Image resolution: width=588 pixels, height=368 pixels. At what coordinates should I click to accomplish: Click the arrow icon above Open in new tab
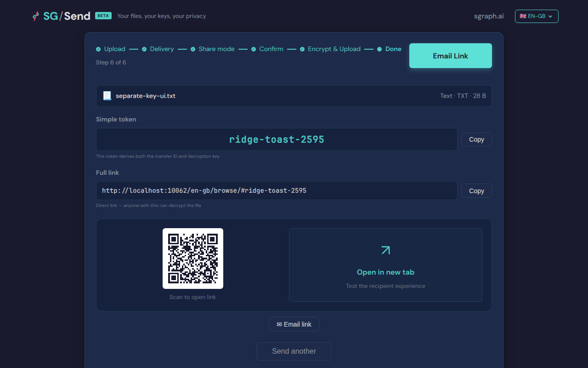[x=385, y=250]
